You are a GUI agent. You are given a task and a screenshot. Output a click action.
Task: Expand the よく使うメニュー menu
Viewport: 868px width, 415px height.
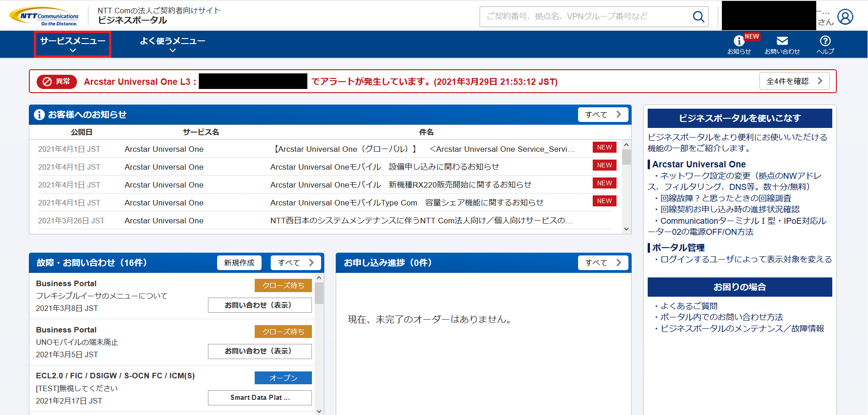172,44
